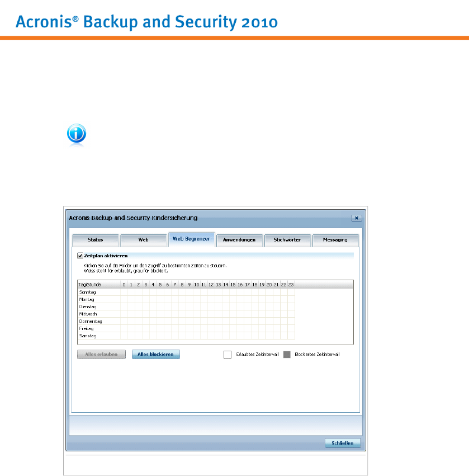Click the Schließen button

point(343,443)
